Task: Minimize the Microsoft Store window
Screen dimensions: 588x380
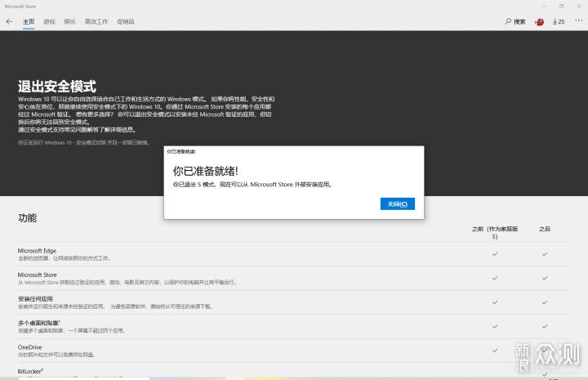Action: 544,6
